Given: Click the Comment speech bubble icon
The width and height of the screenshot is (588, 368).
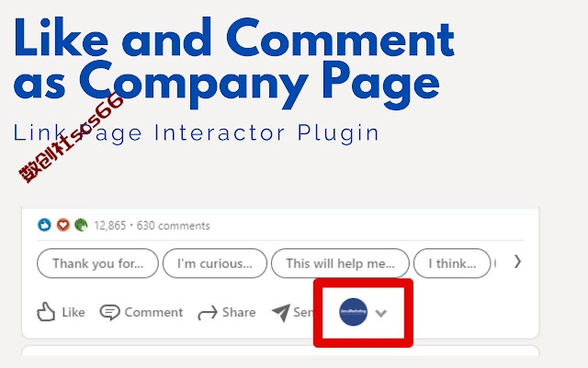Looking at the screenshot, I should [109, 313].
